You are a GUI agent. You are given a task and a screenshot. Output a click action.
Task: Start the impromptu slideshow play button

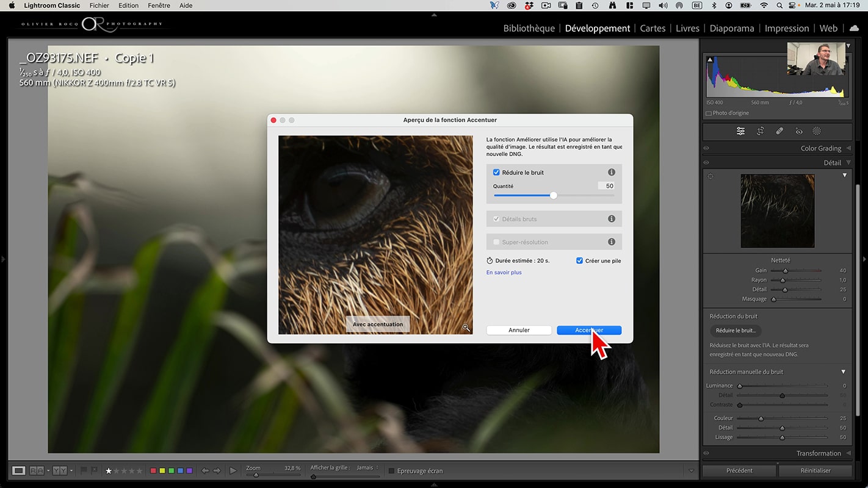(233, 470)
